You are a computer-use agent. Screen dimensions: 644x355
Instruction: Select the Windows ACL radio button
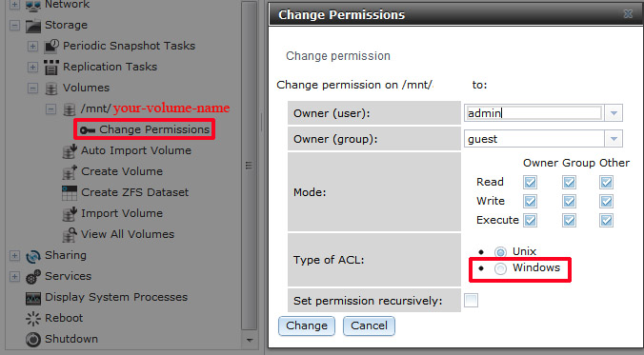click(500, 268)
